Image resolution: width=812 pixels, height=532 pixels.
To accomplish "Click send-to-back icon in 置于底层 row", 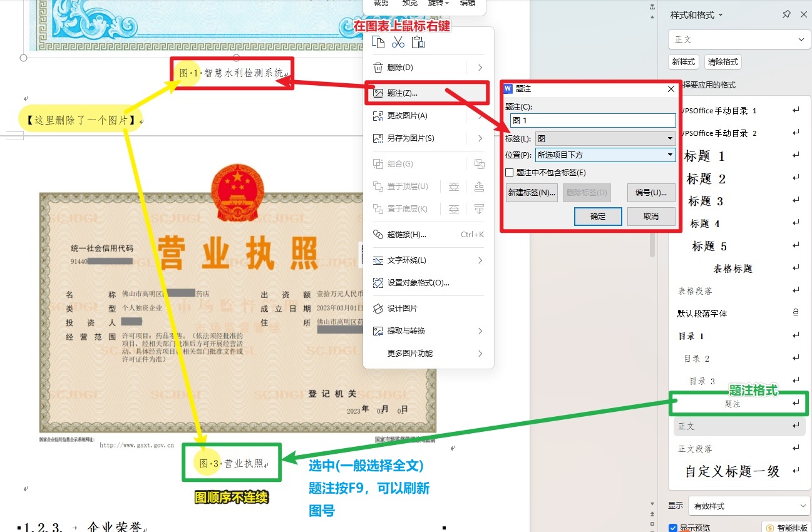I will 480,209.
